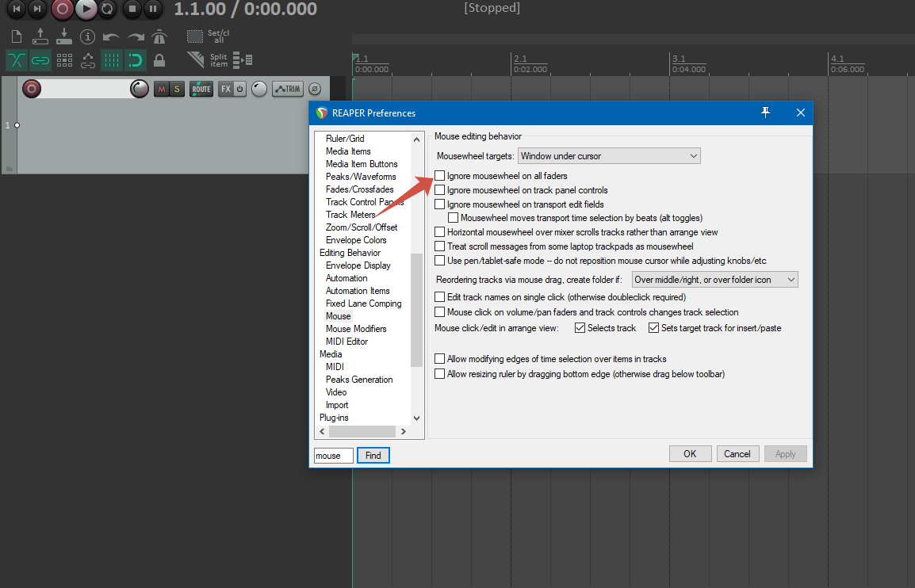Toggle track 1 phase invert icon
Viewport: 915px width, 588px height.
(x=315, y=89)
